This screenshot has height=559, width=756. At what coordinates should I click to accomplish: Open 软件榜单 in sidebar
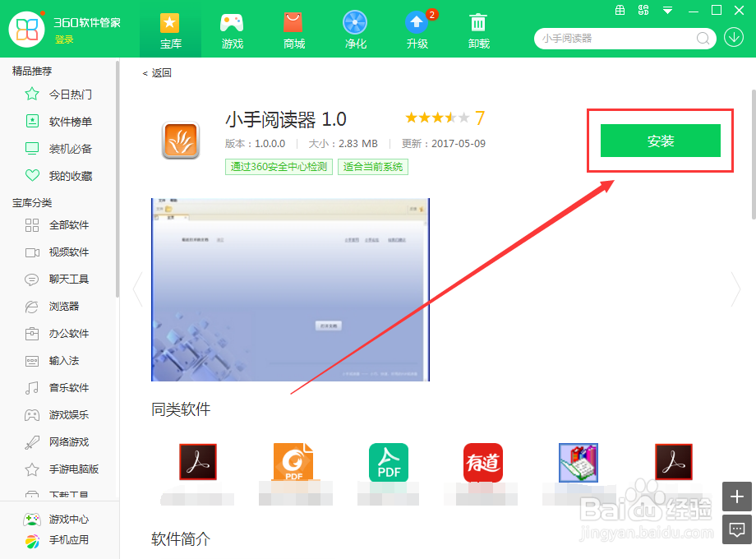tap(58, 122)
